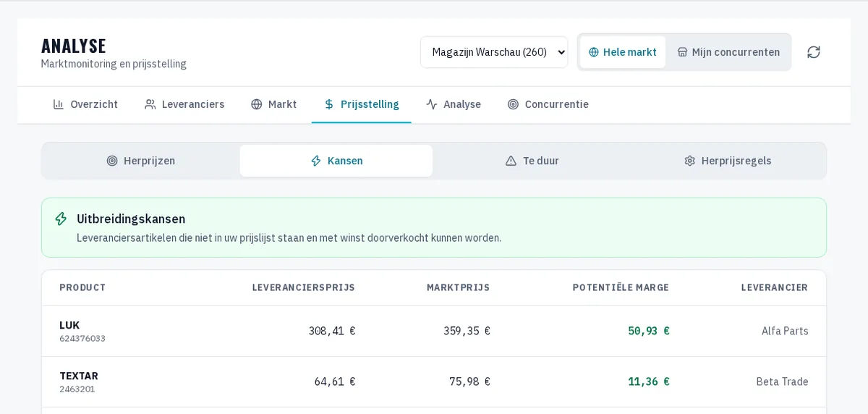Click the Marktprijs column header
Image resolution: width=868 pixels, height=414 pixels.
click(458, 287)
